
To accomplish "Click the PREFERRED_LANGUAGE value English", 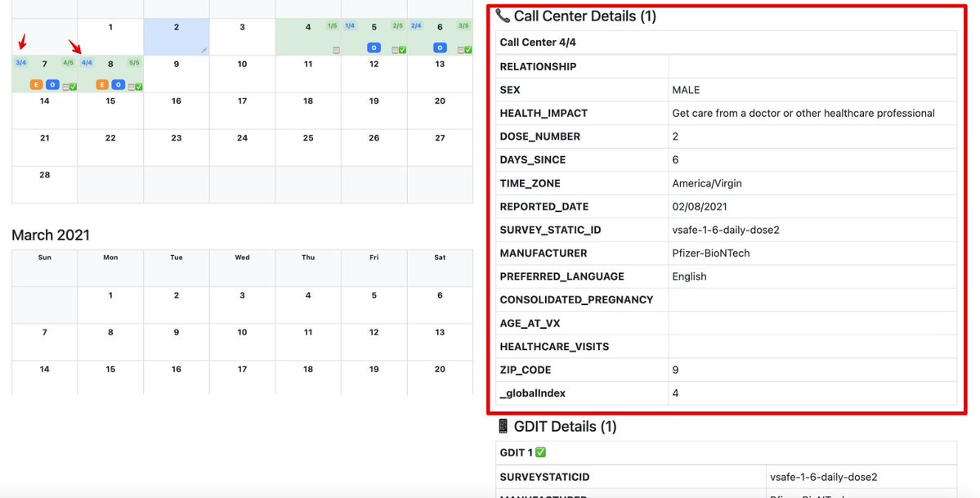I will click(689, 276).
